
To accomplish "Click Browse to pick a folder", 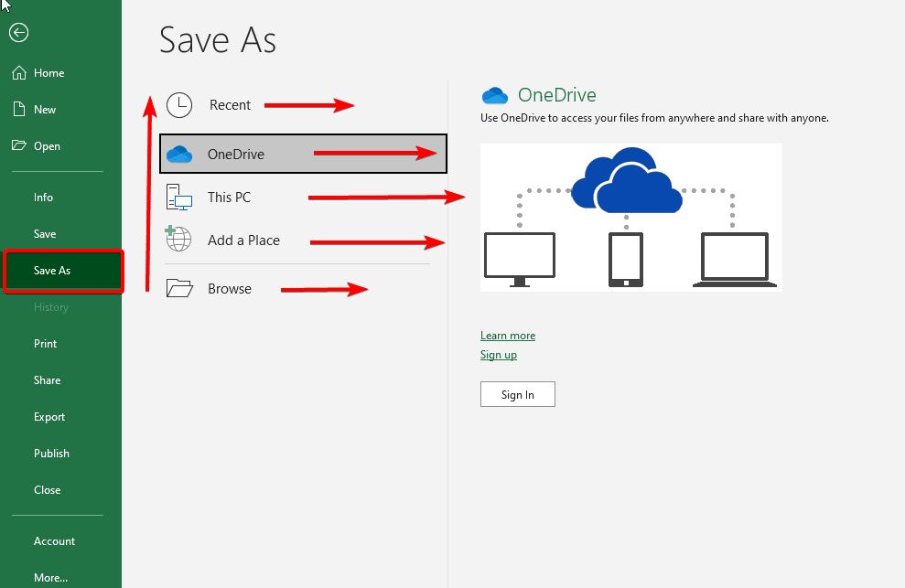I will point(303,289).
